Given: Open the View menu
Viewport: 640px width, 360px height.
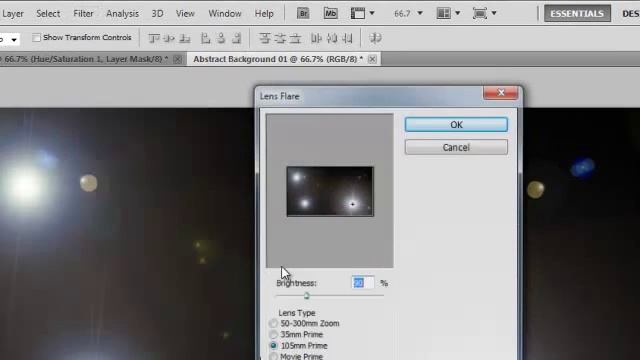Looking at the screenshot, I should (x=185, y=14).
